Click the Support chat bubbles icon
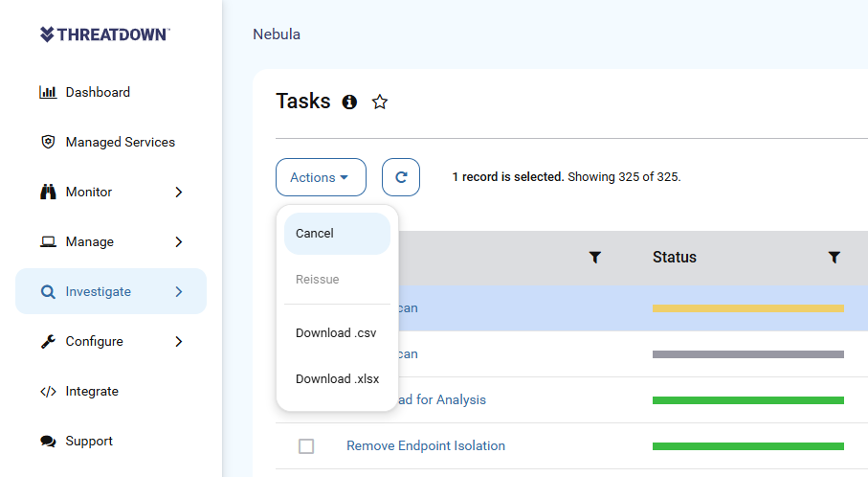This screenshot has height=477, width=868. (48, 441)
